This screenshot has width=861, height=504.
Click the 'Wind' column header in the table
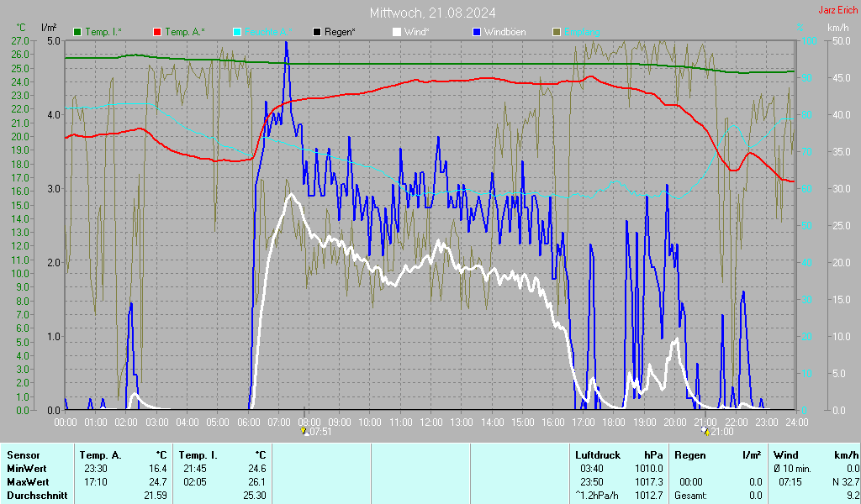(x=786, y=455)
